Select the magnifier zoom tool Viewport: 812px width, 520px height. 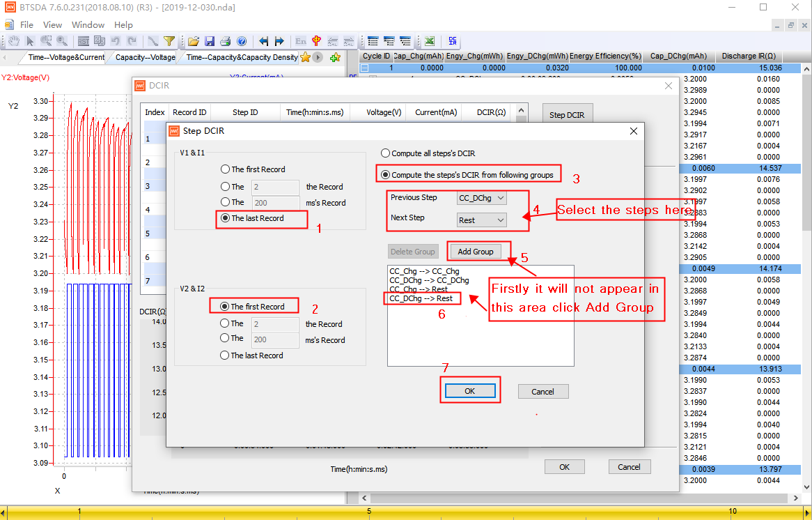click(x=62, y=41)
